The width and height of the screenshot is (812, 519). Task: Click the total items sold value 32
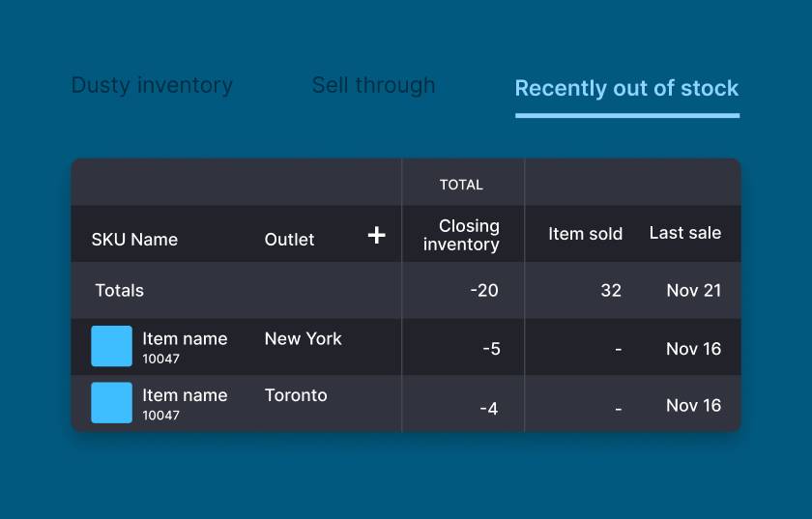click(610, 290)
